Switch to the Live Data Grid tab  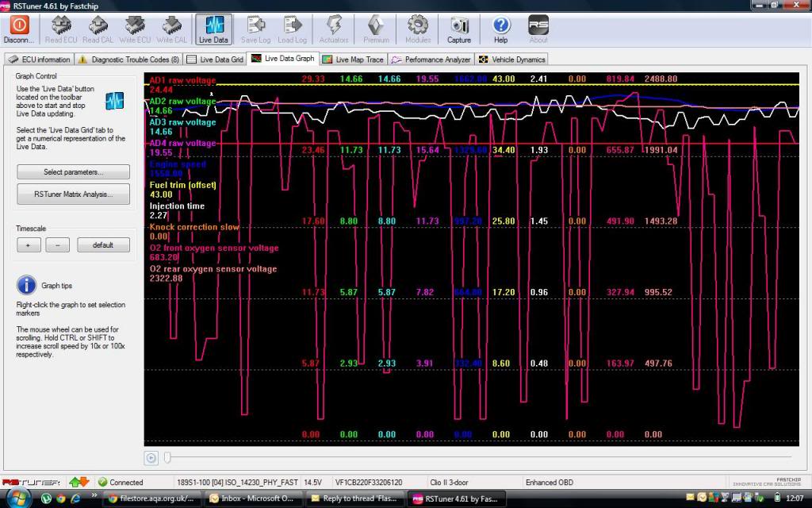tap(214, 60)
